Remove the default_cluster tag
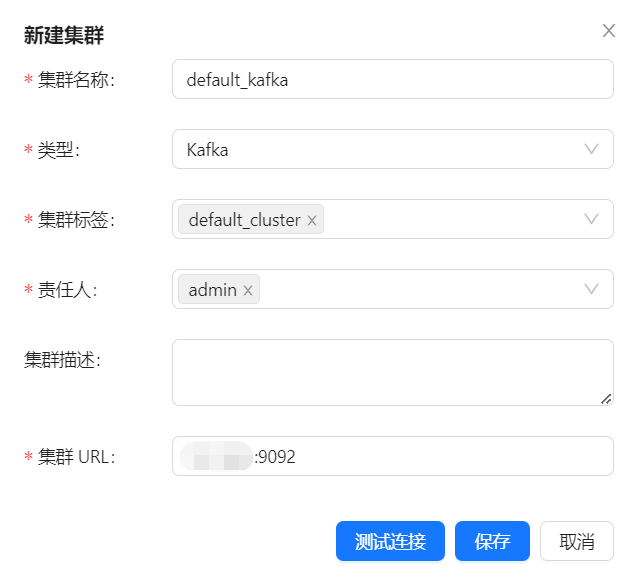The height and width of the screenshot is (579, 640). [x=312, y=221]
